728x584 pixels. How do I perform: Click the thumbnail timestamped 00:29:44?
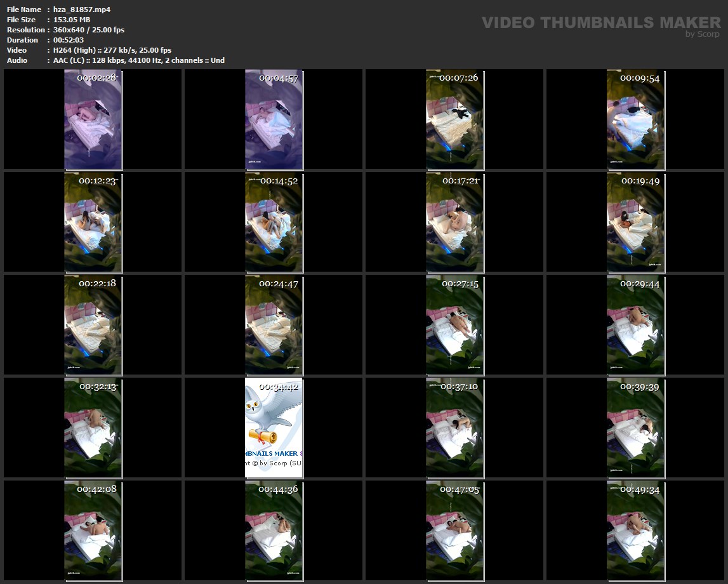click(x=635, y=325)
